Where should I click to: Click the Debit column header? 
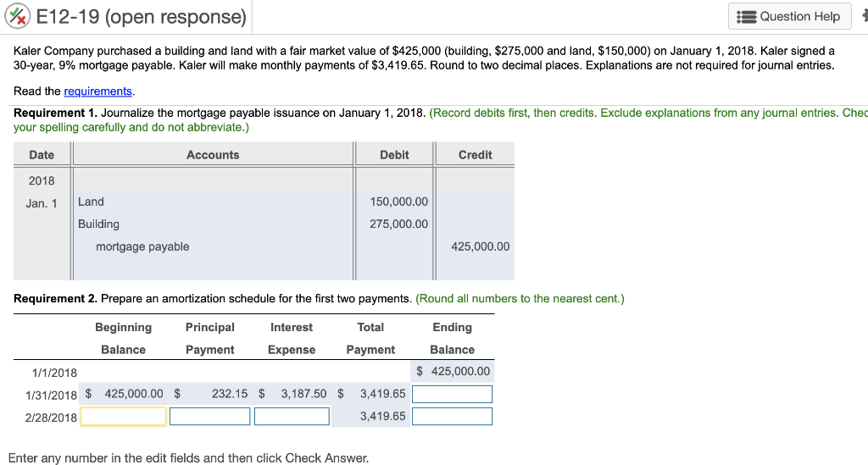(x=394, y=155)
